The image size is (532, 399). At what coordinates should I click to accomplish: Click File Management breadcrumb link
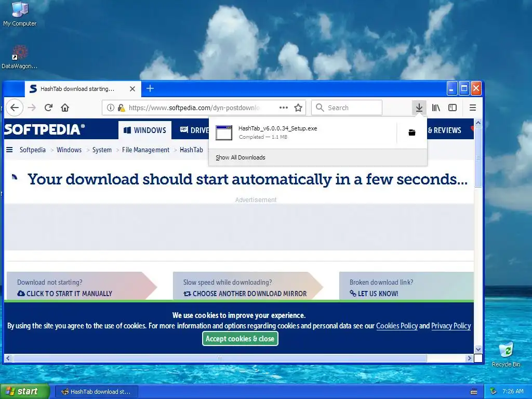145,150
